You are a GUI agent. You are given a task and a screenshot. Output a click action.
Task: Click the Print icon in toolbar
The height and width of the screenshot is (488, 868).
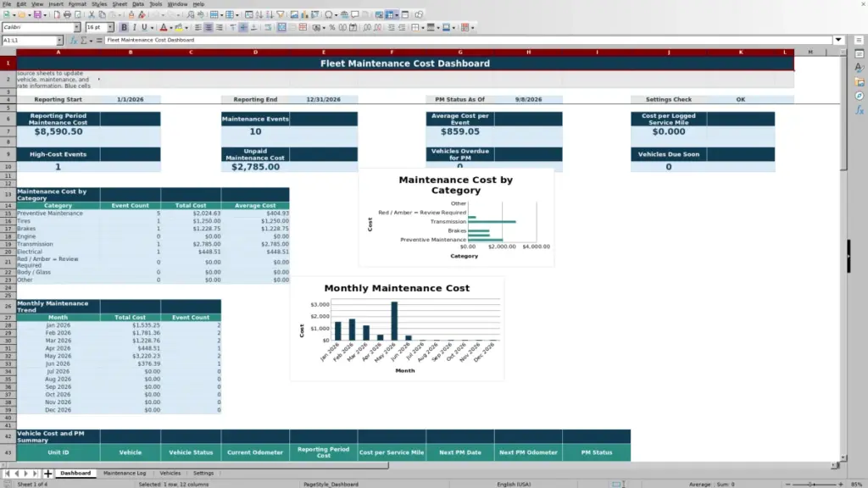click(x=67, y=14)
